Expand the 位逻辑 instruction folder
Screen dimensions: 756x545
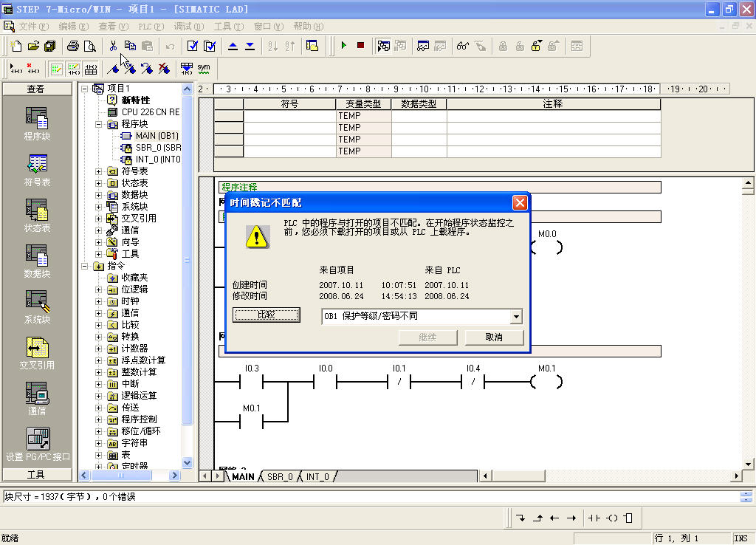point(99,289)
